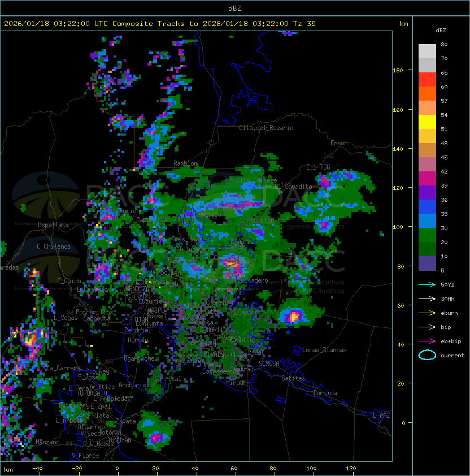Click the 'L_PAZ' place label
This screenshot has width=470, height=476.
click(x=381, y=416)
